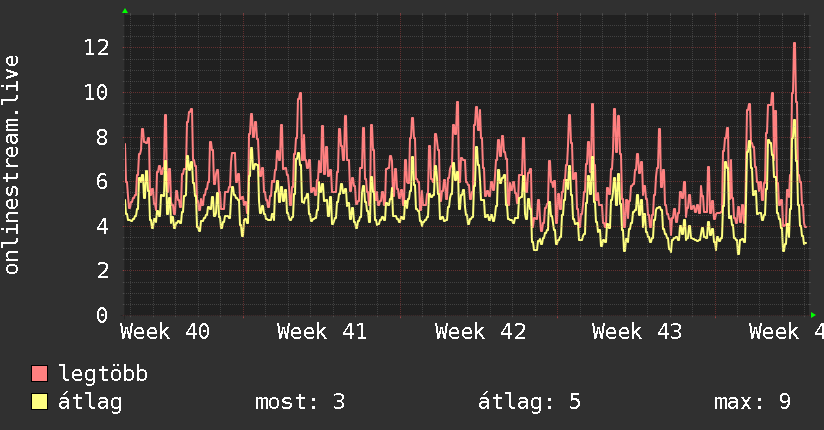Click the y-axis value 0

[102, 315]
